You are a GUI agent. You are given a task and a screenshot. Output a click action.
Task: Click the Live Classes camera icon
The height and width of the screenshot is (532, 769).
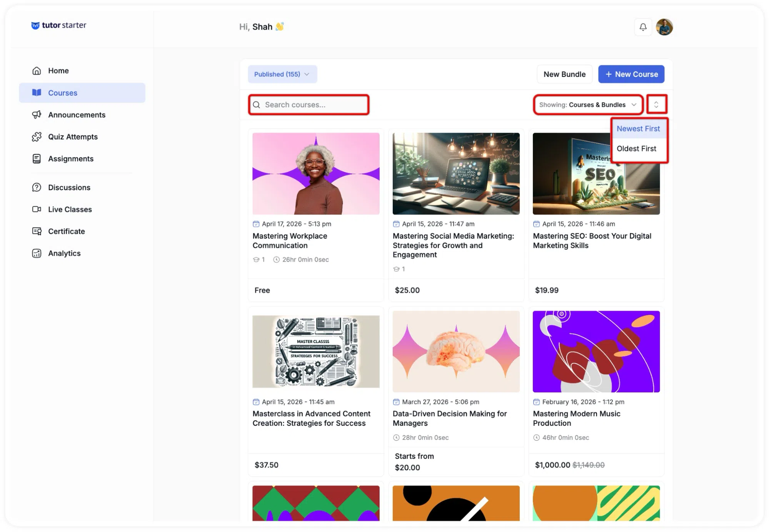[37, 209]
